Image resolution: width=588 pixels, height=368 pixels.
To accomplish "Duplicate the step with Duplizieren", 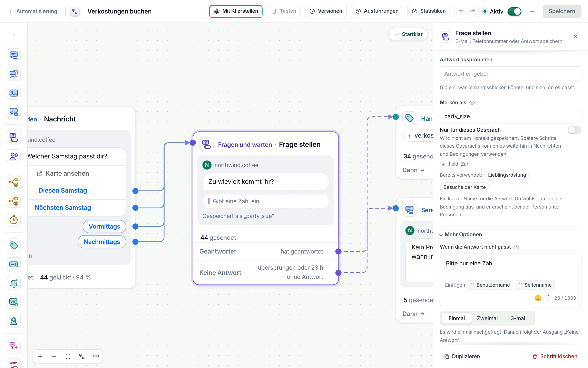I will 462,356.
